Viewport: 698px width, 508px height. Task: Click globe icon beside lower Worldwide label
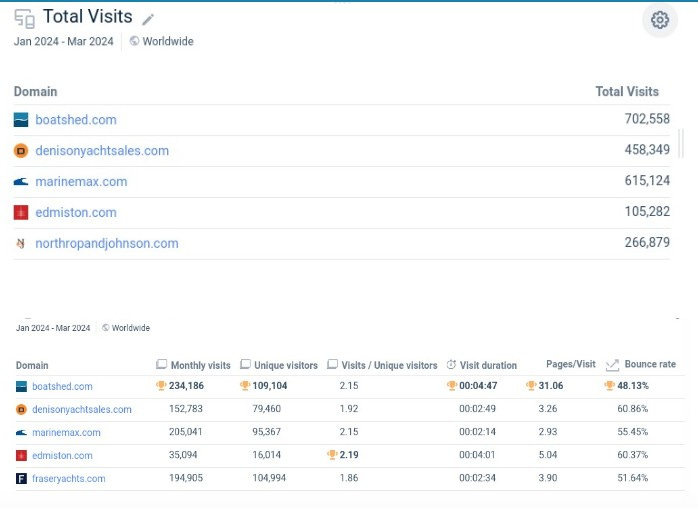(106, 328)
